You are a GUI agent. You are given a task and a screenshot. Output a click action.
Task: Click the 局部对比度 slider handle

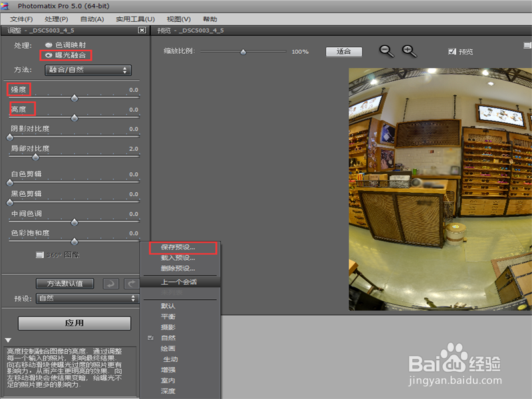pos(36,157)
